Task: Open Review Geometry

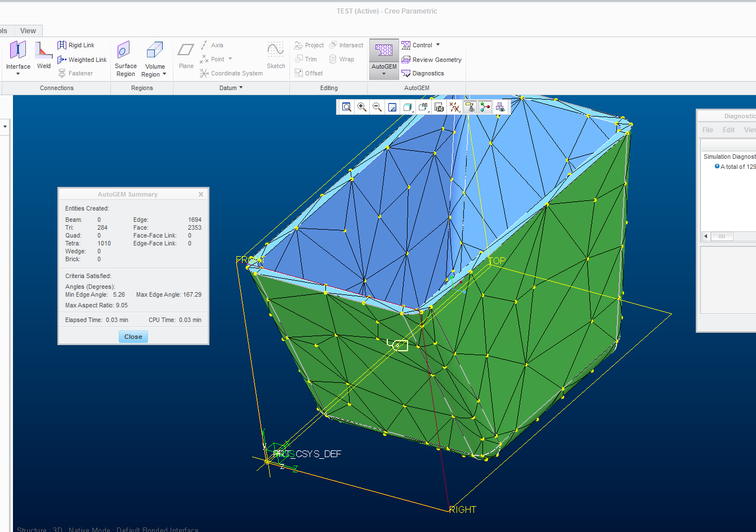Action: click(431, 60)
